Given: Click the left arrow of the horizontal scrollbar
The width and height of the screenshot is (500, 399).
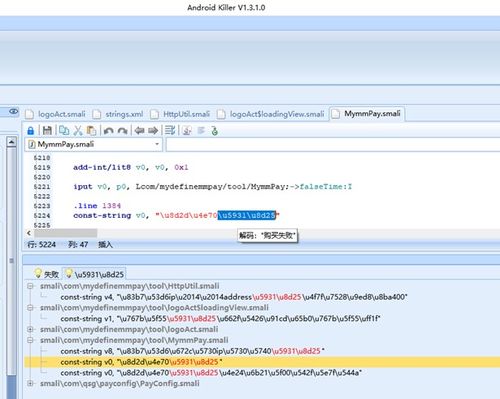Looking at the screenshot, I should pyautogui.click(x=29, y=233).
